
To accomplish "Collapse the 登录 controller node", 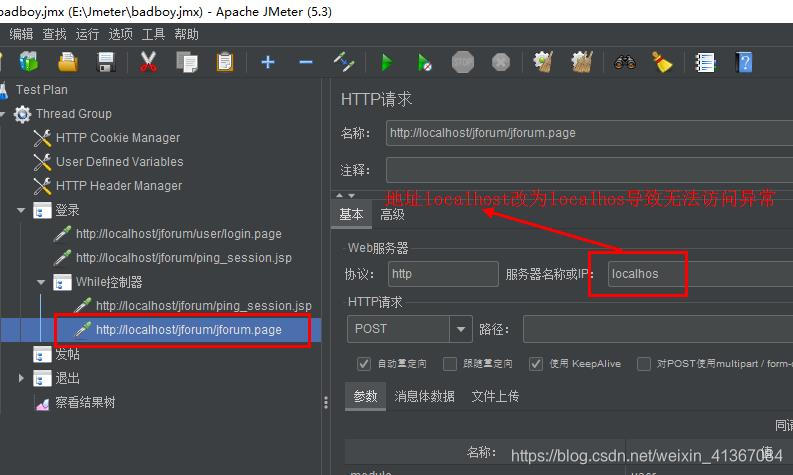I will (21, 210).
